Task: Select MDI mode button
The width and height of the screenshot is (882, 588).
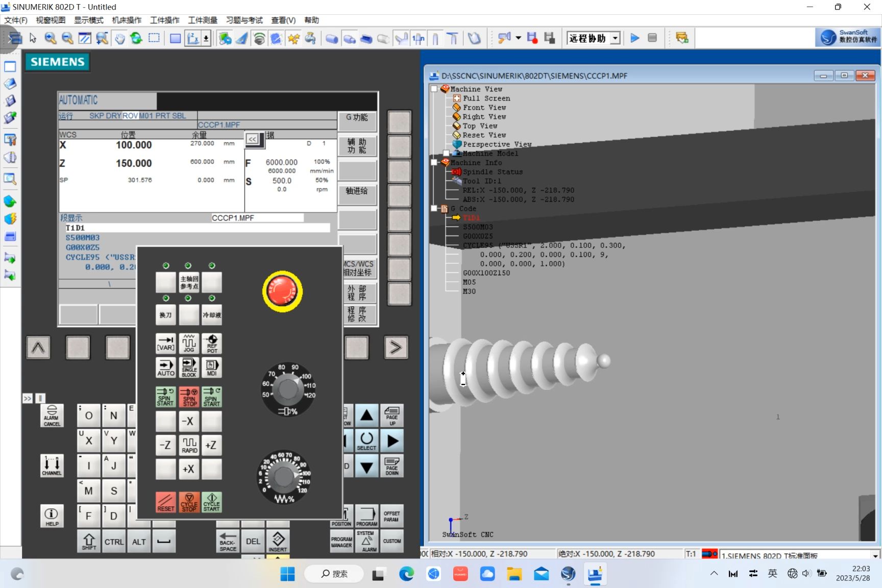Action: 212,367
